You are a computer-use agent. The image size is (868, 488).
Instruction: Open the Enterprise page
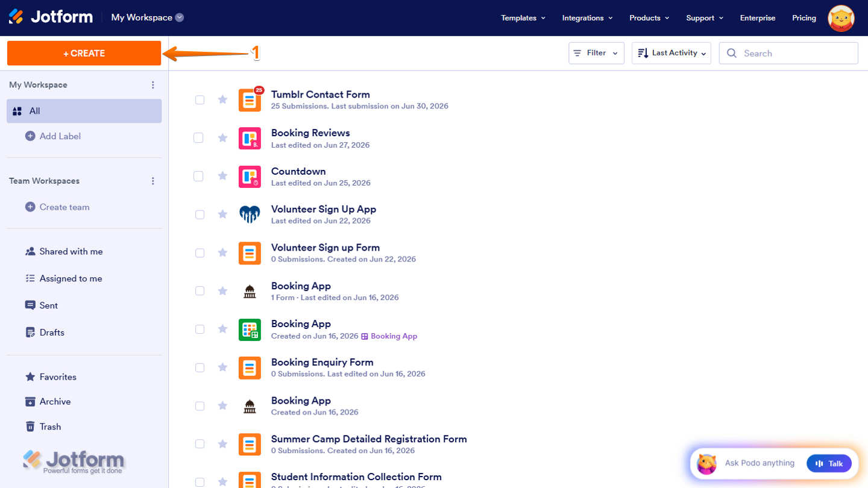(758, 18)
